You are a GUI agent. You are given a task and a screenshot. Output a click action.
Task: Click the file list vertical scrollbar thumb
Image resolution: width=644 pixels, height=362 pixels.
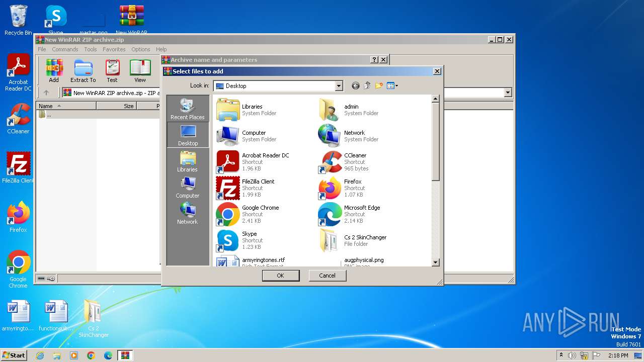436,142
